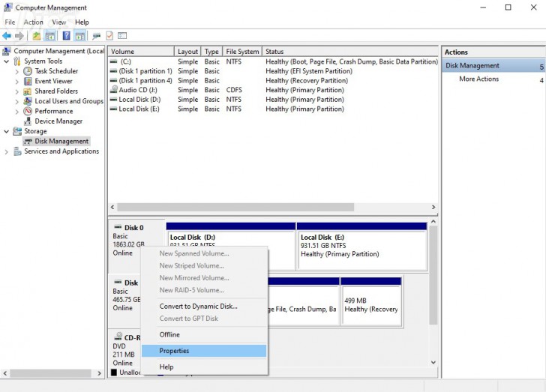Click left tree pane horizontal scrollbar thumb
The image size is (546, 392).
point(50,373)
